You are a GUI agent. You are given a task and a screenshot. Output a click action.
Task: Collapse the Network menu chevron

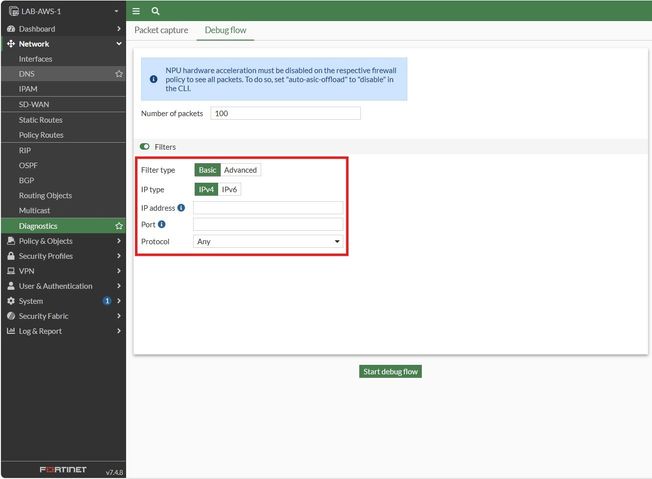click(x=119, y=44)
